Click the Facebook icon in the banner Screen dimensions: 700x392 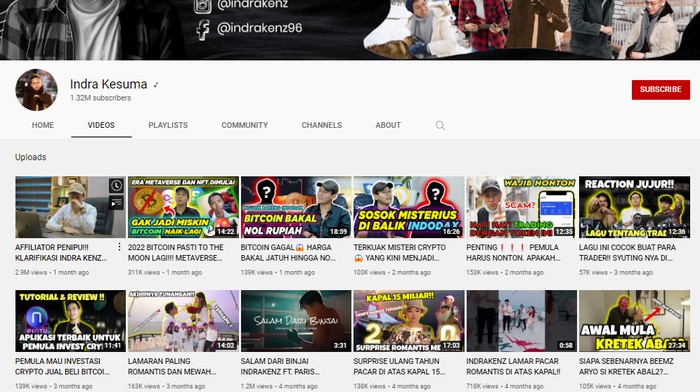(x=203, y=29)
